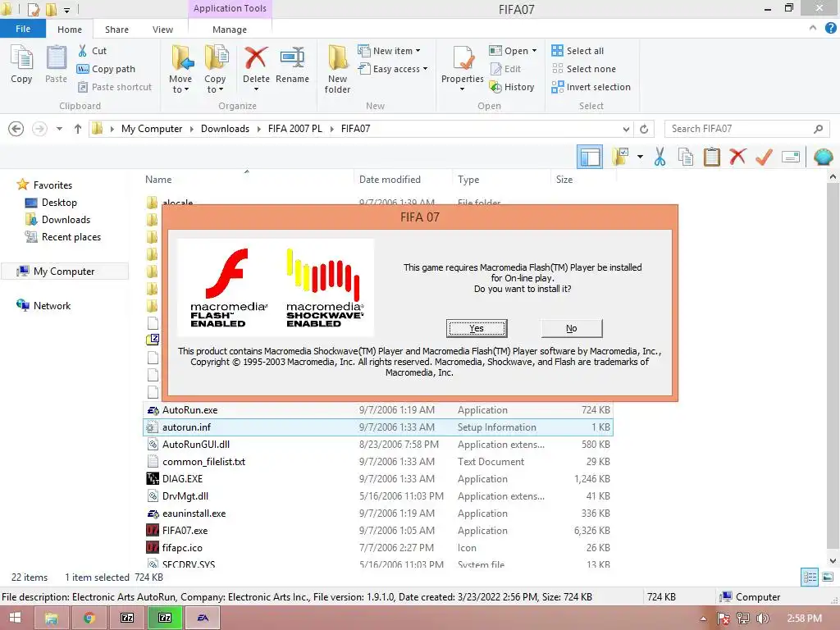This screenshot has height=630, width=840.
Task: Expand the New item dropdown
Action: (x=418, y=51)
